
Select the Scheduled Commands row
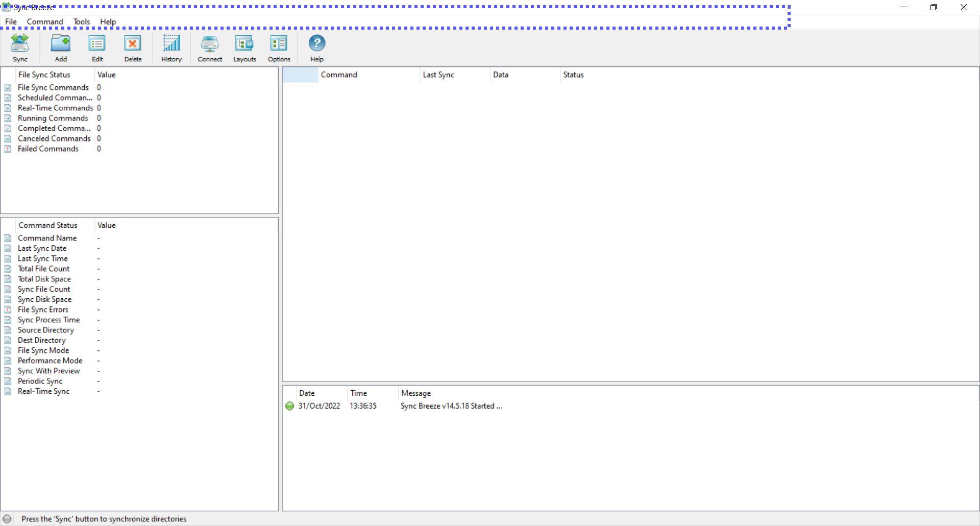pyautogui.click(x=139, y=98)
